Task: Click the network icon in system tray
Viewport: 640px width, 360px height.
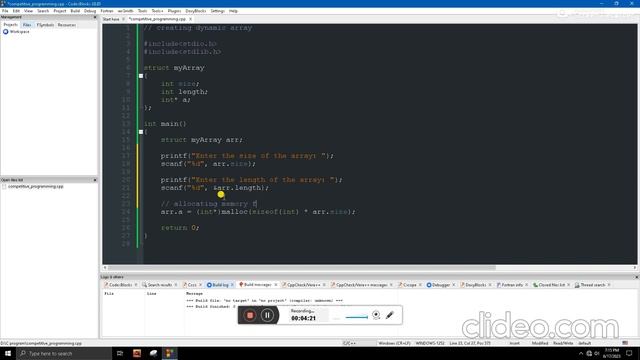Action: 589,353
